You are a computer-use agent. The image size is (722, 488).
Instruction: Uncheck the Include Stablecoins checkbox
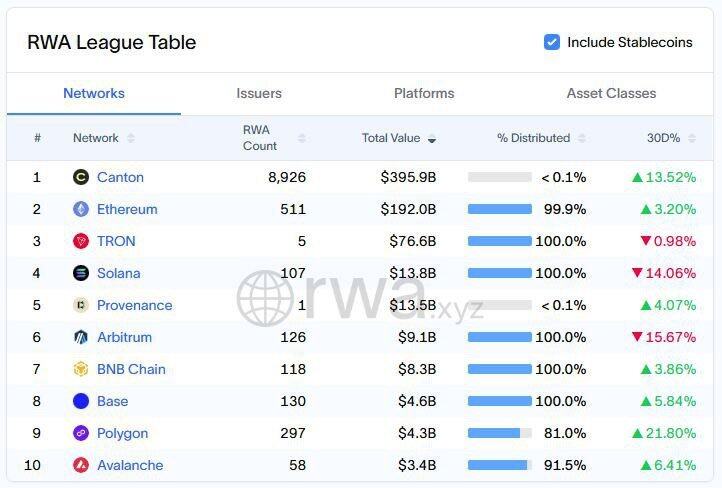(552, 42)
